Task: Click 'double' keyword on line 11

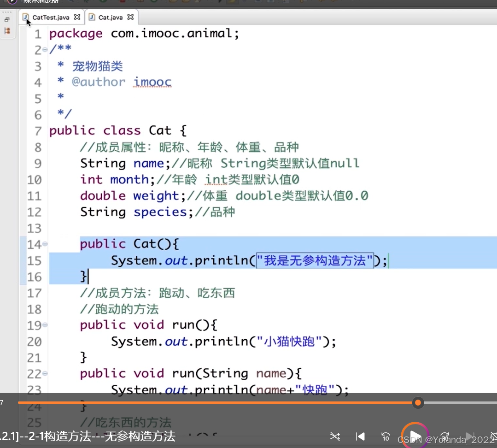Action: click(x=103, y=196)
